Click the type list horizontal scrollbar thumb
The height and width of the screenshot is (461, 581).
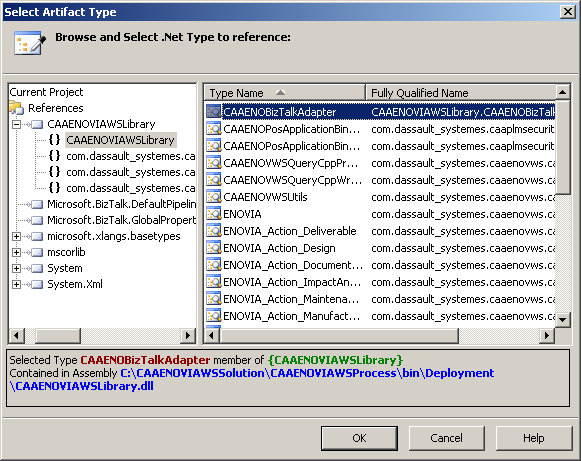[x=339, y=336]
